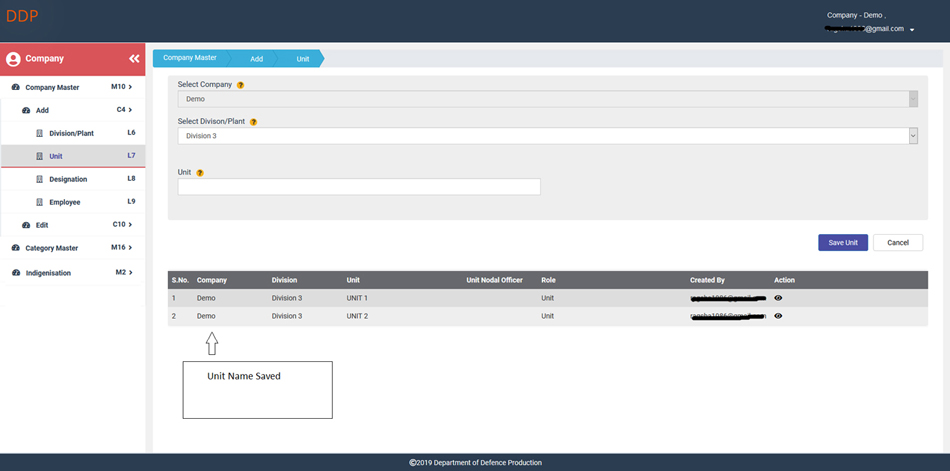
Task: Select Employee in sidebar menu
Action: click(x=65, y=202)
